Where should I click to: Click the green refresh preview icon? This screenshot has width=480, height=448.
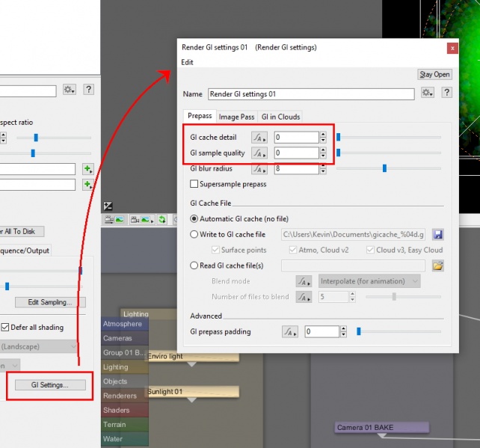[162, 219]
